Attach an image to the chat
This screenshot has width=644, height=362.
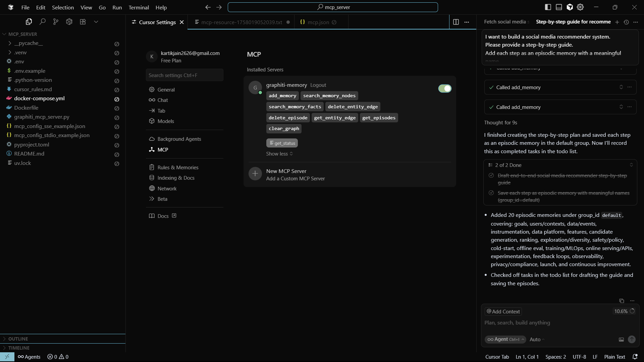(x=621, y=340)
